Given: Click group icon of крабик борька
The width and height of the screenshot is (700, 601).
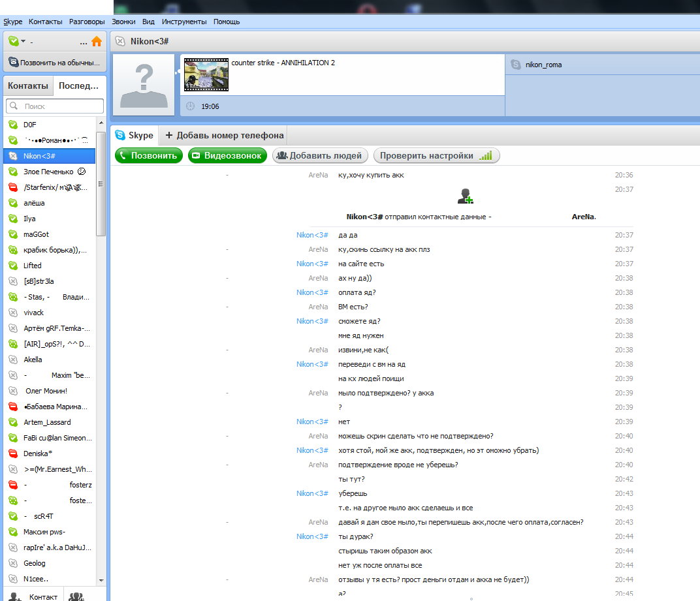Looking at the screenshot, I should point(13,250).
